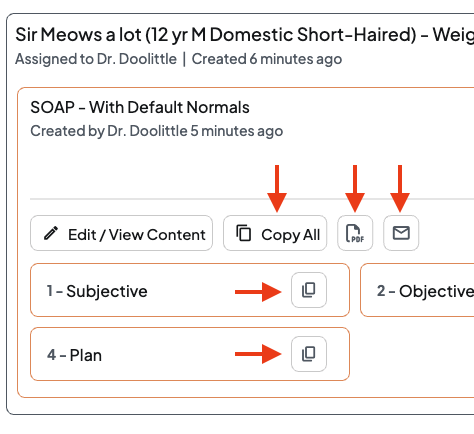Open the 4 - Plan section

coord(190,354)
